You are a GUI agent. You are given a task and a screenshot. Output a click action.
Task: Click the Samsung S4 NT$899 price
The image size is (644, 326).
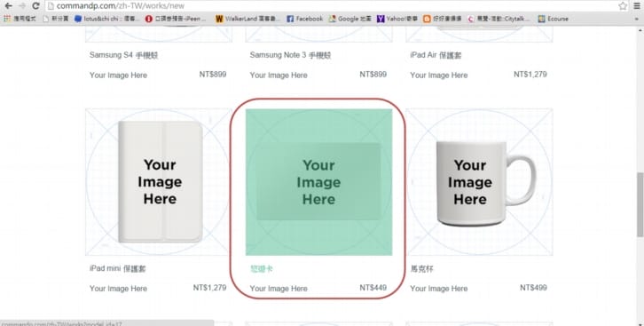(213, 75)
